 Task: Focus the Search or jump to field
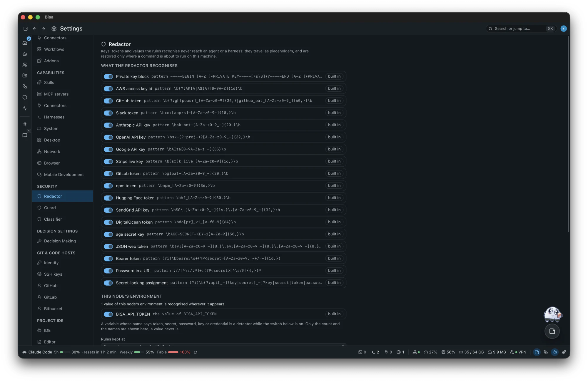pyautogui.click(x=521, y=29)
